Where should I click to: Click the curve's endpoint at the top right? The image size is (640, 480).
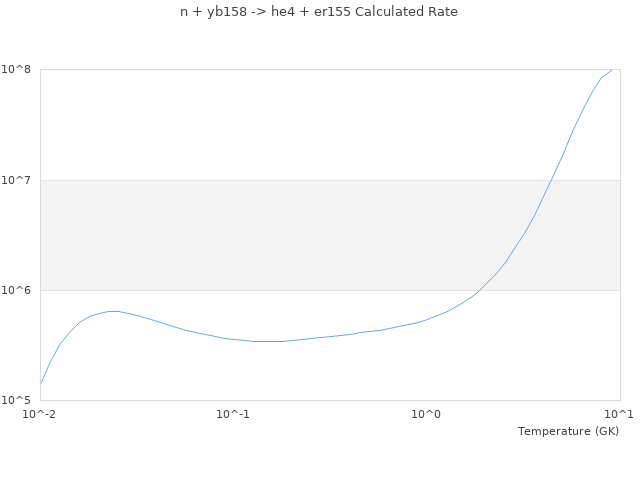(612, 70)
